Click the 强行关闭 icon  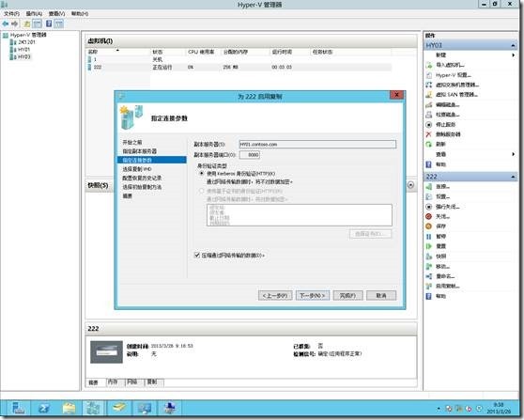click(429, 207)
